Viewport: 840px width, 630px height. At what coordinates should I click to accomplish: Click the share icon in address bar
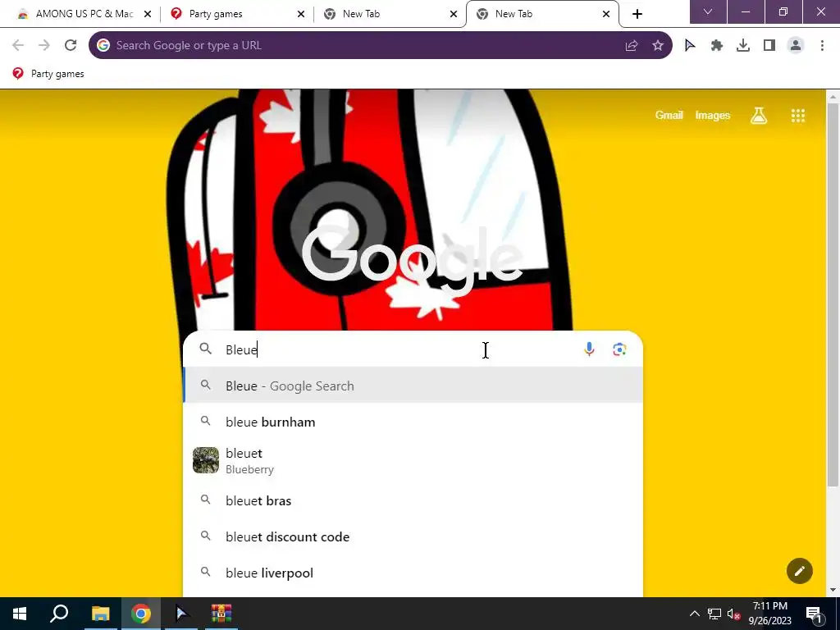coord(632,46)
